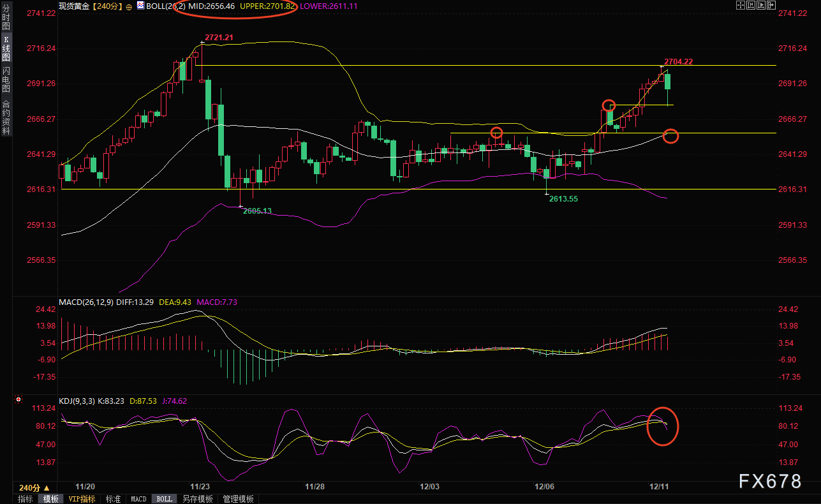Click the 另存模板 button
The width and height of the screenshot is (821, 504).
tap(197, 499)
